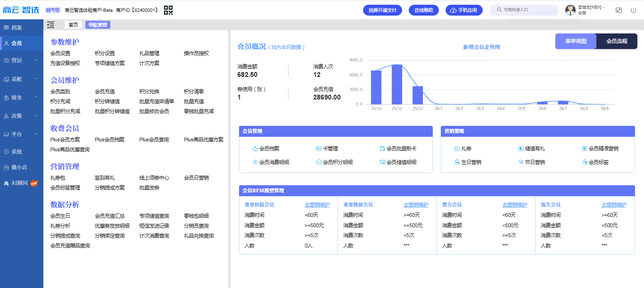The width and height of the screenshot is (644, 288).
Task: Follow 去营销维护 link for 流失会员
Action: click(614, 205)
